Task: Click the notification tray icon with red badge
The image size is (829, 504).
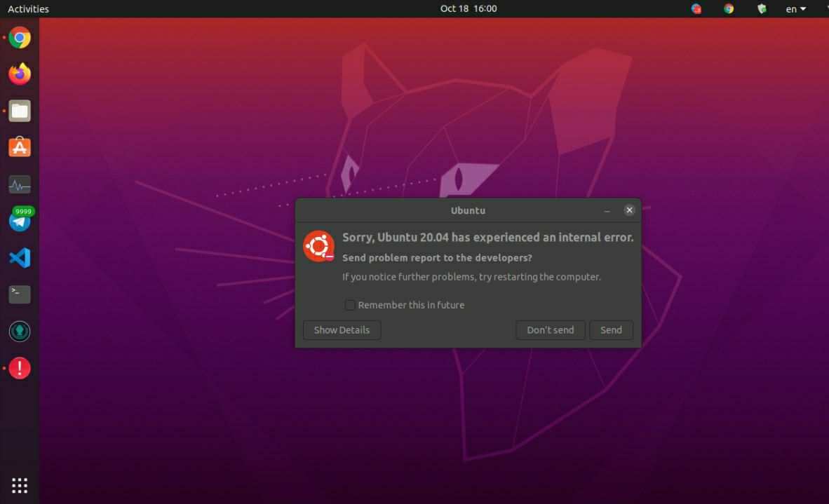Action: coord(696,8)
